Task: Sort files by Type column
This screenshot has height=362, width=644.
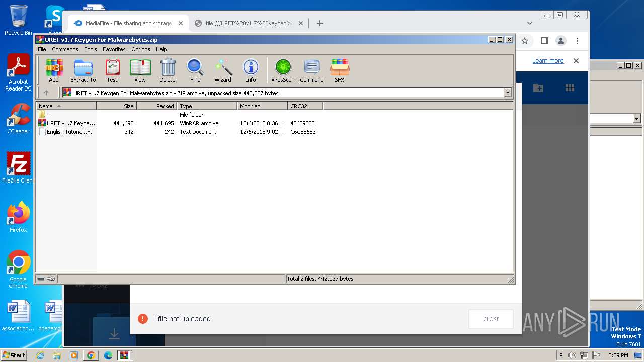Action: pos(207,106)
